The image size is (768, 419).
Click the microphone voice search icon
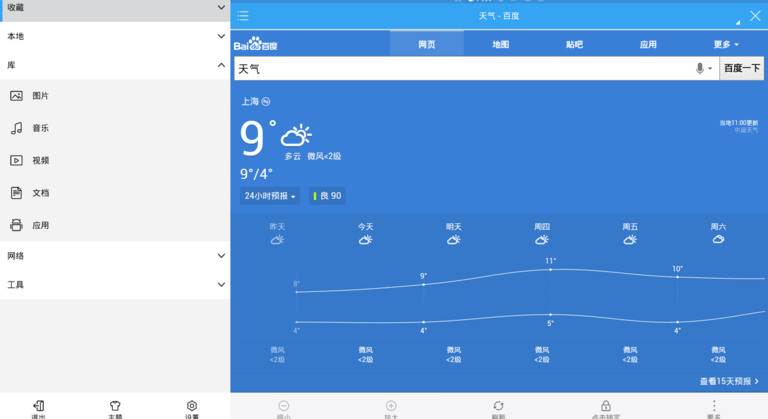tap(700, 69)
